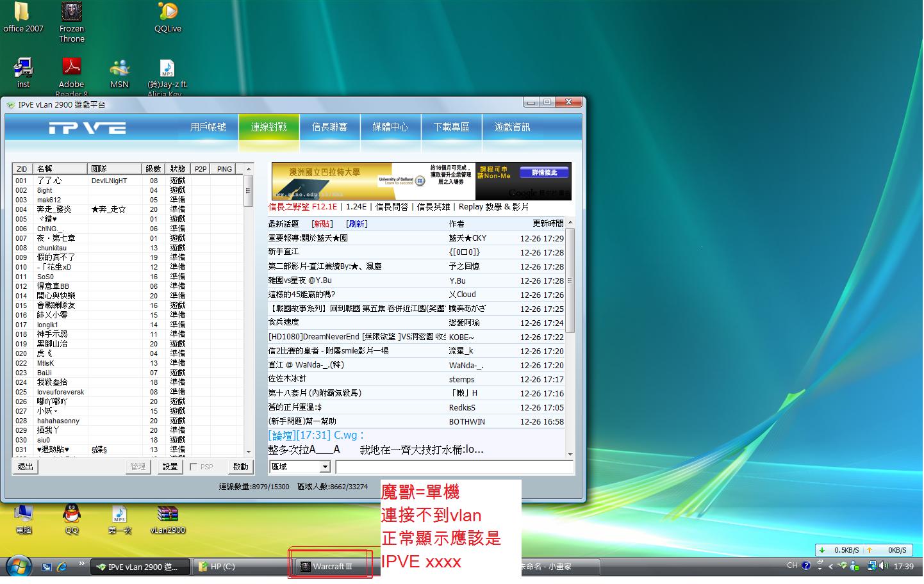Open the 區域 dropdown list
The height and width of the screenshot is (584, 924).
(x=325, y=467)
